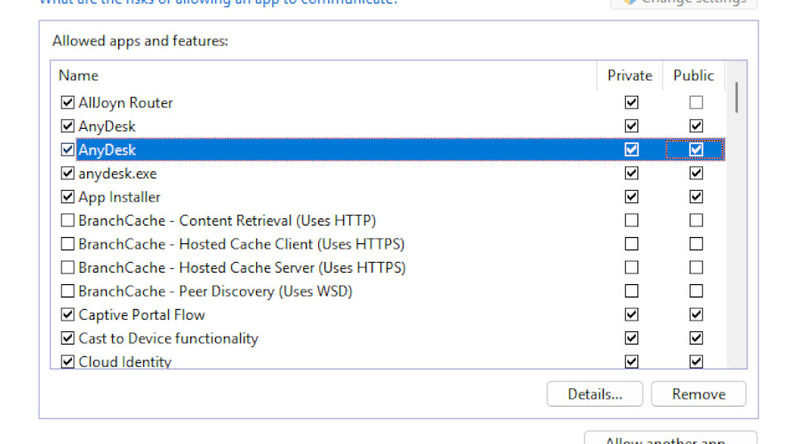Screen dimensions: 800x444
Task: Check Public for BranchCache Content Retrieval
Action: 696,220
